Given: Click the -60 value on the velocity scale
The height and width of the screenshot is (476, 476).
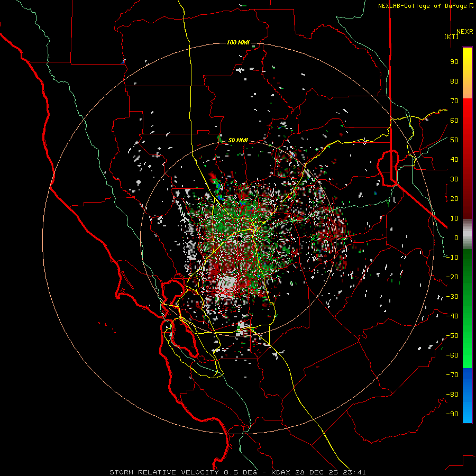Looking at the screenshot, I should (x=452, y=355).
